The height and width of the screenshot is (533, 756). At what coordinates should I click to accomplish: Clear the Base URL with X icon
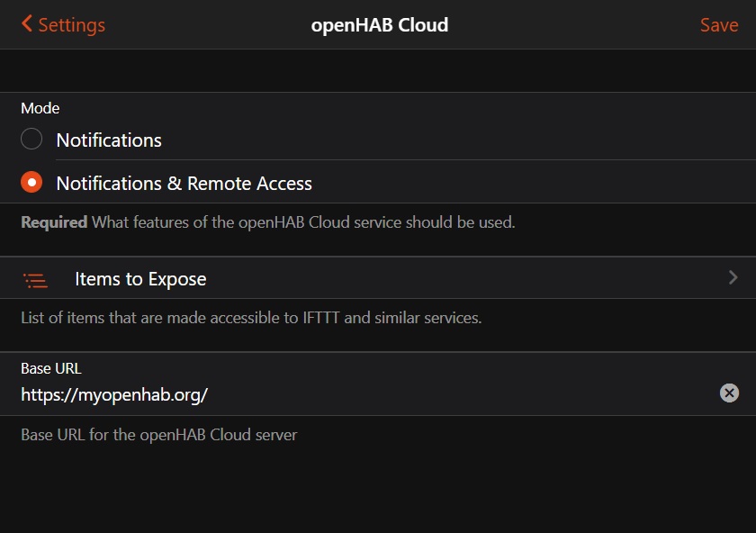click(x=729, y=393)
